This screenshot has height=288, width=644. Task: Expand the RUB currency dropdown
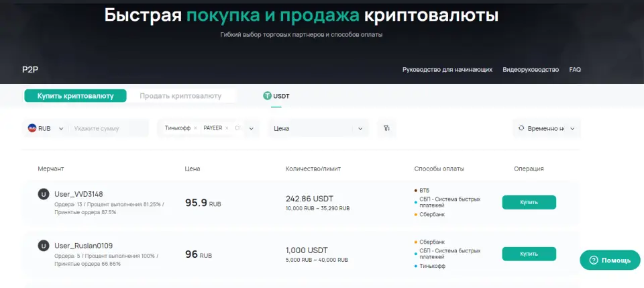click(x=61, y=129)
